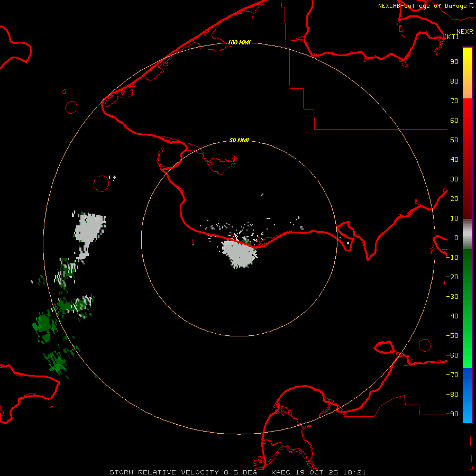Screen dimensions: 476x476
Task: Click the 80 value on velocity scale
Action: coord(454,81)
